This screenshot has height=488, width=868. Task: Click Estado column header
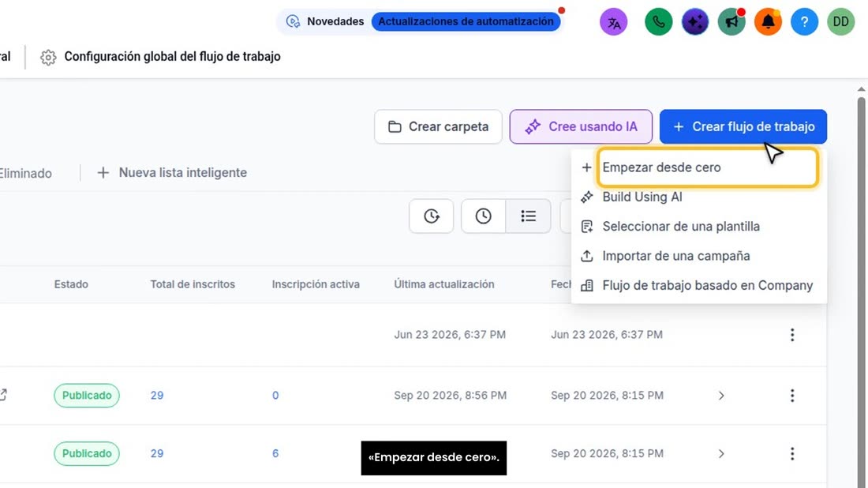(x=71, y=284)
